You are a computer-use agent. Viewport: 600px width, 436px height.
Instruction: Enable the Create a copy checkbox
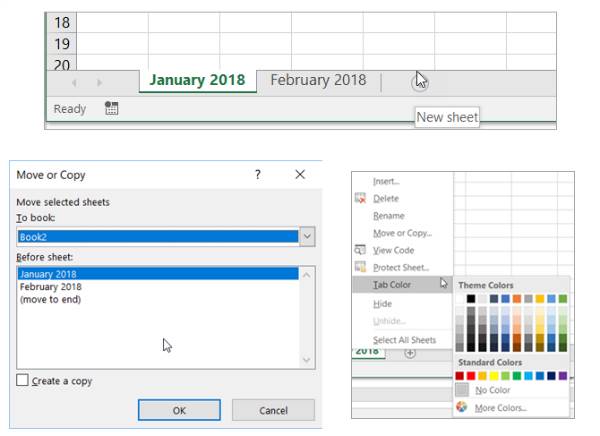pos(22,380)
